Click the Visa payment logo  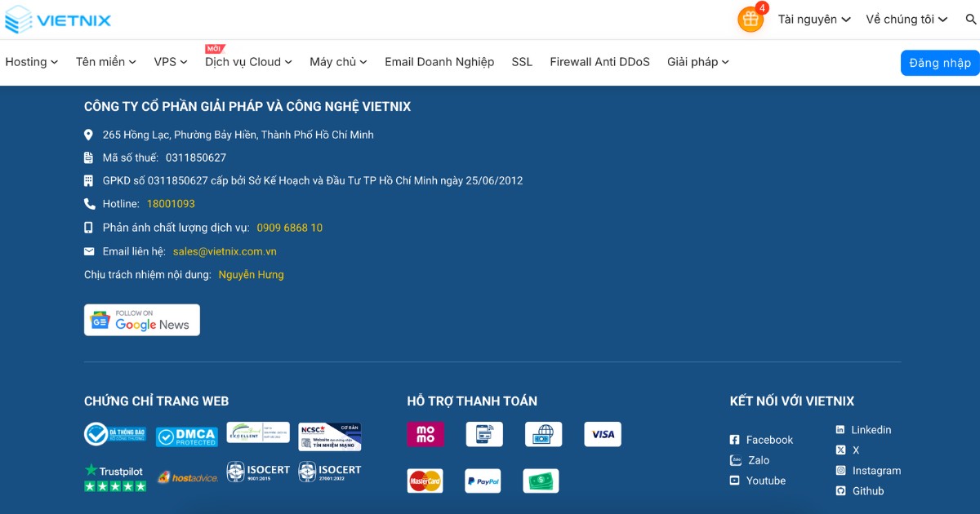tap(603, 434)
